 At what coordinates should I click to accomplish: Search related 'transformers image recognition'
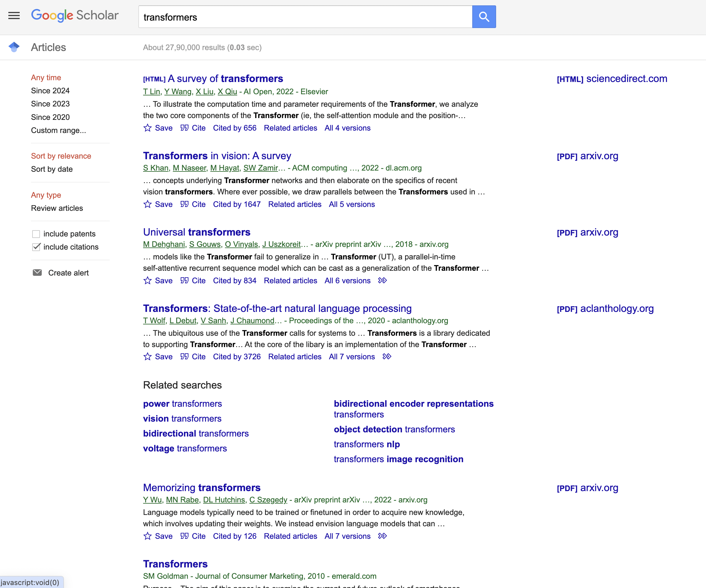(398, 459)
